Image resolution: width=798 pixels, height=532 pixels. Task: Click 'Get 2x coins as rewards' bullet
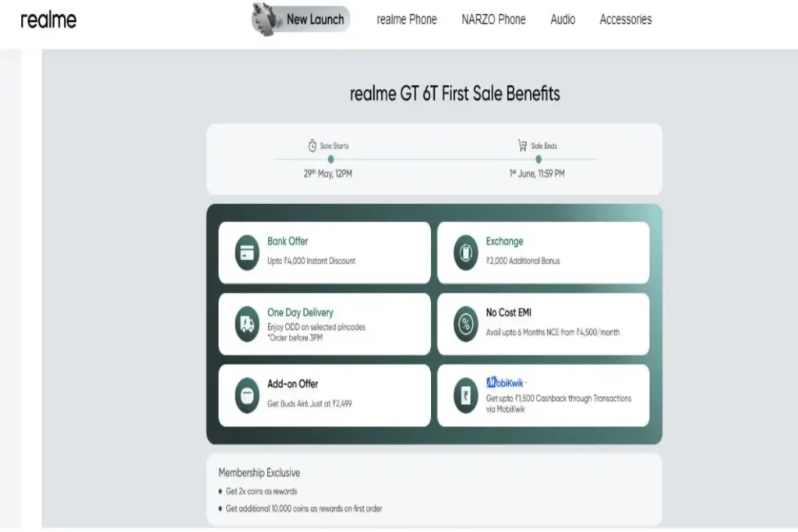click(261, 491)
